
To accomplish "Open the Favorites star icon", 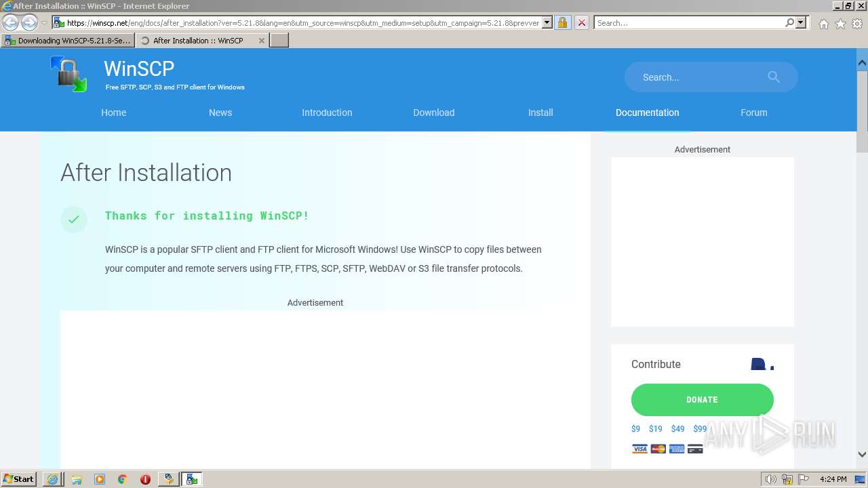I will pyautogui.click(x=840, y=24).
